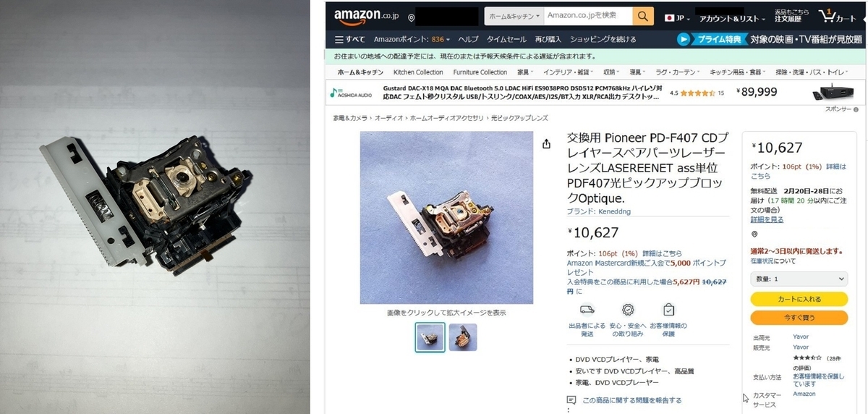Click the report problem speech icon
The width and height of the screenshot is (868, 414).
(x=571, y=400)
